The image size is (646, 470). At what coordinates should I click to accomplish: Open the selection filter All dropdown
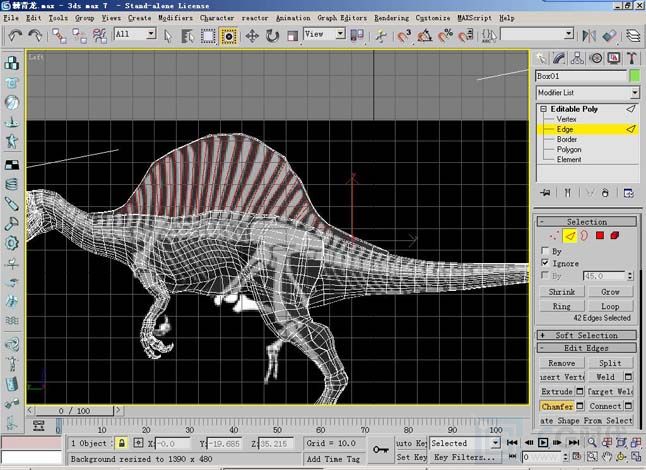pyautogui.click(x=151, y=33)
